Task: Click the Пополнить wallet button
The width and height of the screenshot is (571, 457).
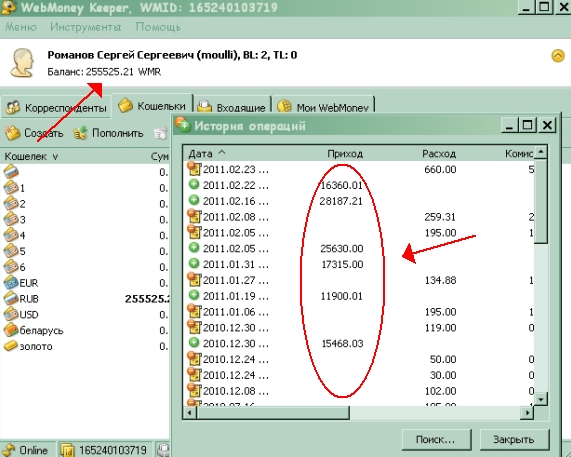Action: [x=109, y=133]
